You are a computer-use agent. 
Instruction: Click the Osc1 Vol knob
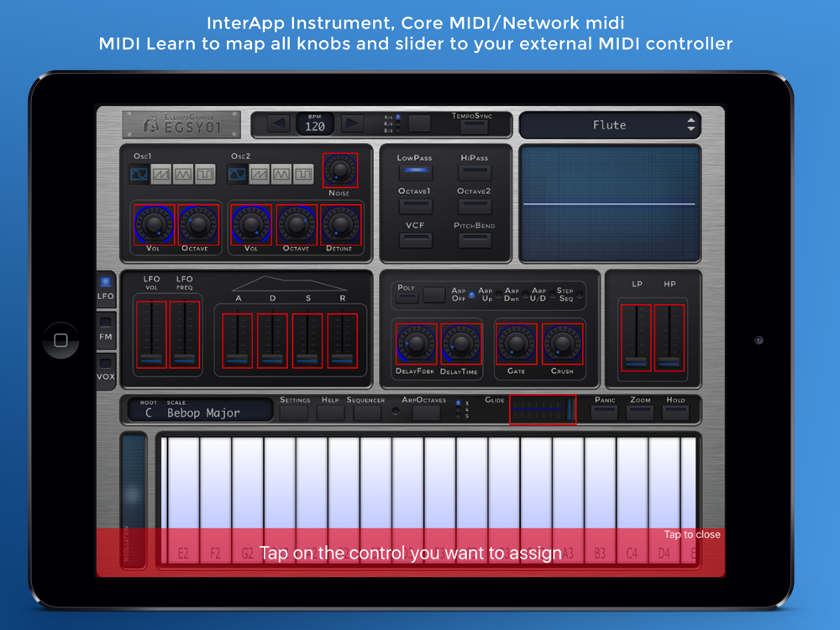154,225
